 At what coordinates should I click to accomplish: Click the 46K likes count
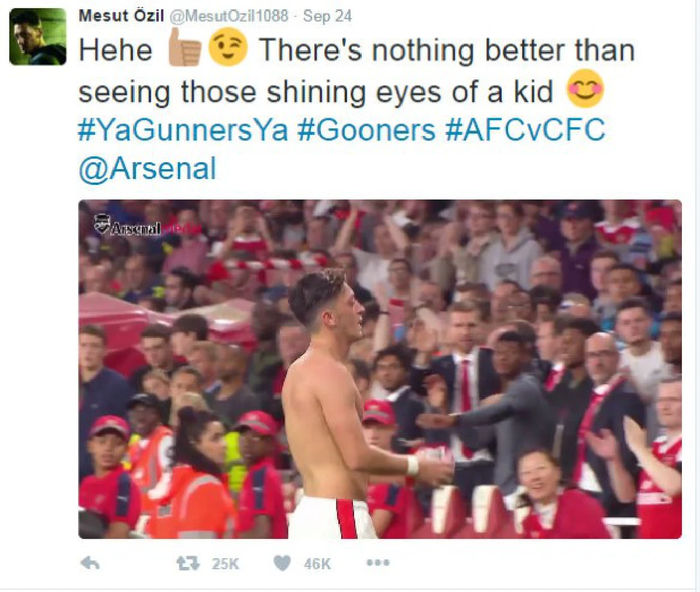(317, 564)
